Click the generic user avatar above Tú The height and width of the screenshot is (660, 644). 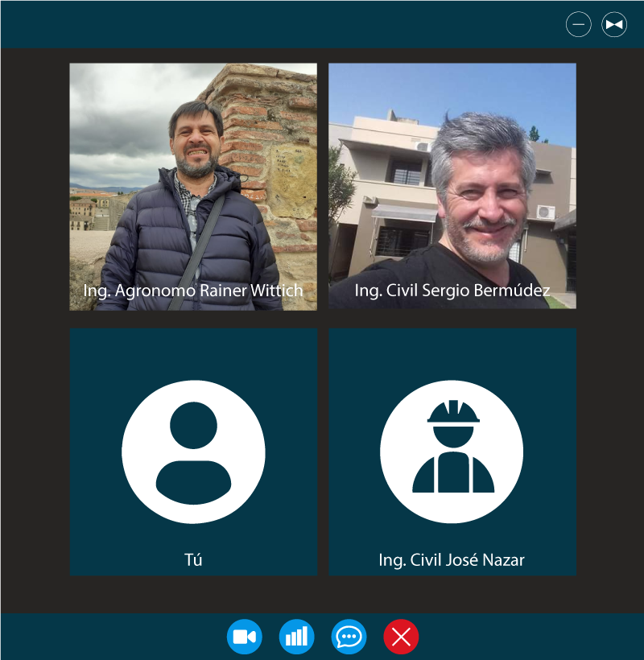pyautogui.click(x=193, y=452)
